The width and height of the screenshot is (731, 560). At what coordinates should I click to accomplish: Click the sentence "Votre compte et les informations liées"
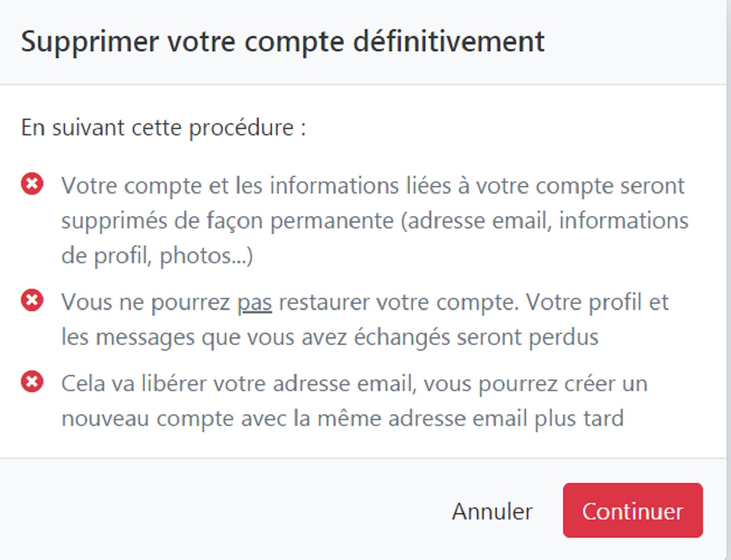click(257, 186)
